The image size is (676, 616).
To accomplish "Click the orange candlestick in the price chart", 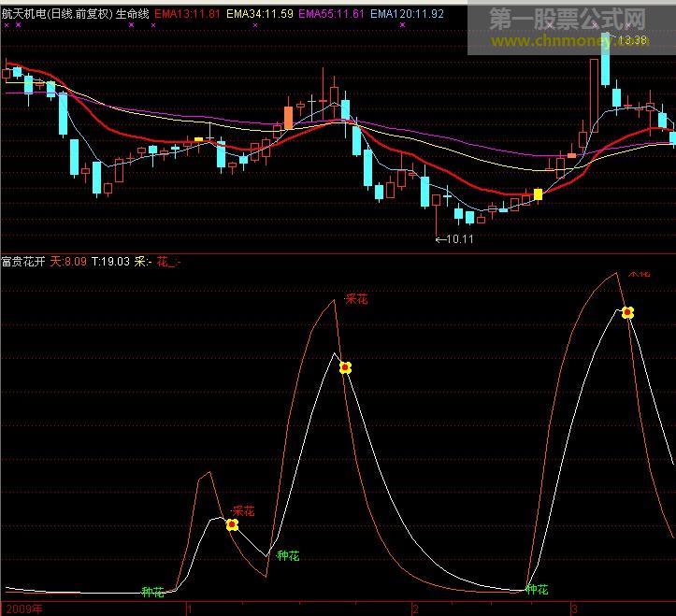I will click(288, 117).
